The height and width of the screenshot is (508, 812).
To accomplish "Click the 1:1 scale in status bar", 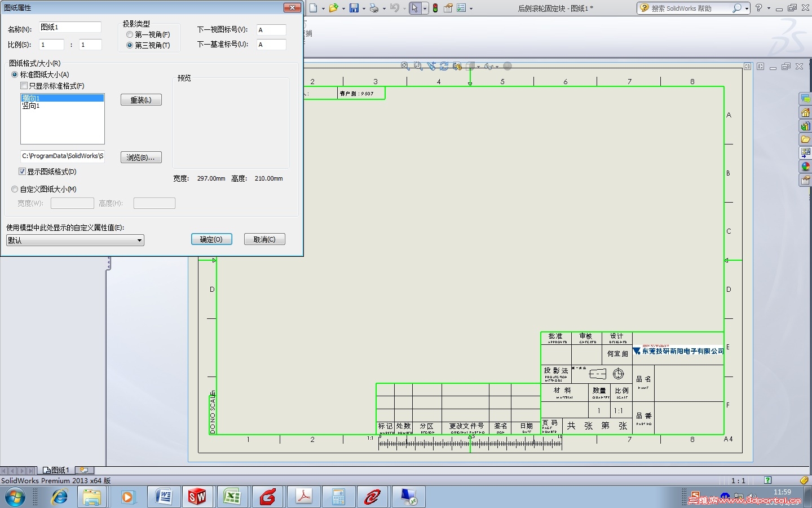I will [738, 481].
